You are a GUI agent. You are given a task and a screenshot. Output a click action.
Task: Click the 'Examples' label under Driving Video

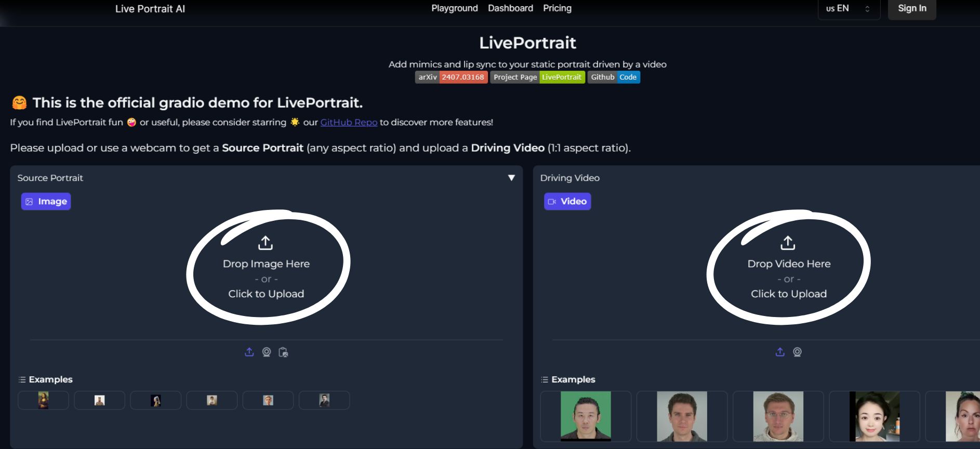[x=573, y=380]
